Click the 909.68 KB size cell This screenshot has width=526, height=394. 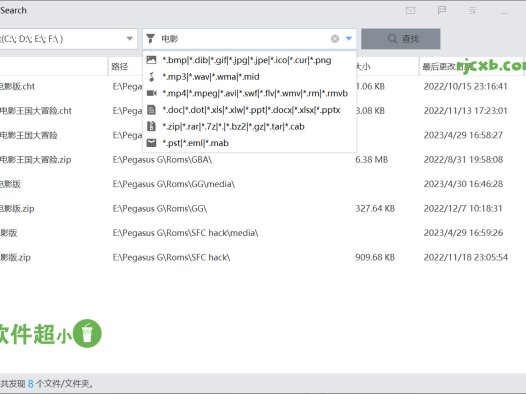pyautogui.click(x=375, y=258)
